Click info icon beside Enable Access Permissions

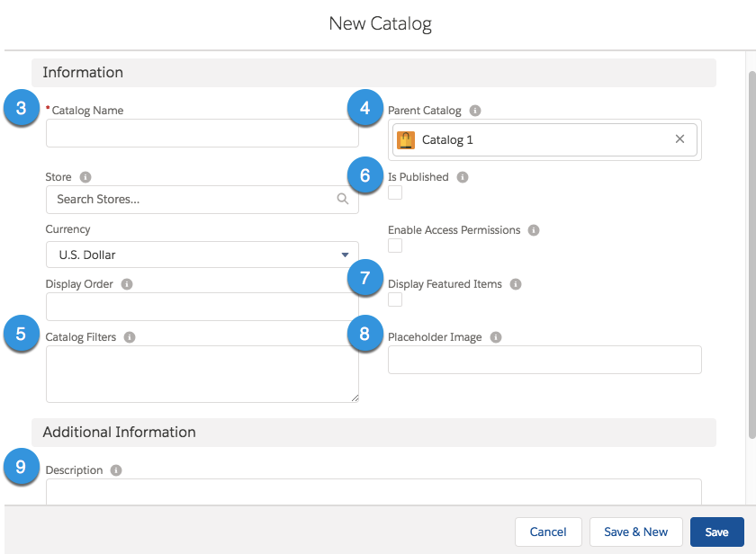534,230
